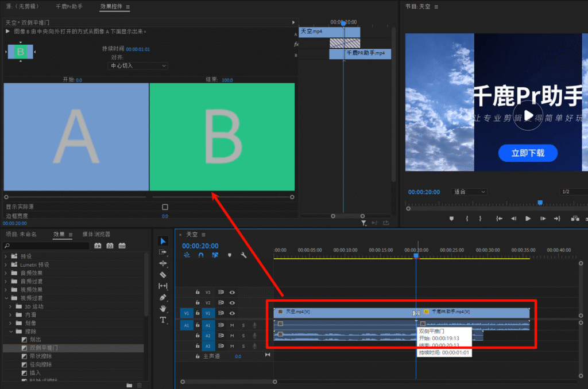Hide track V3 with the eye icon
The image size is (588, 389).
[232, 292]
